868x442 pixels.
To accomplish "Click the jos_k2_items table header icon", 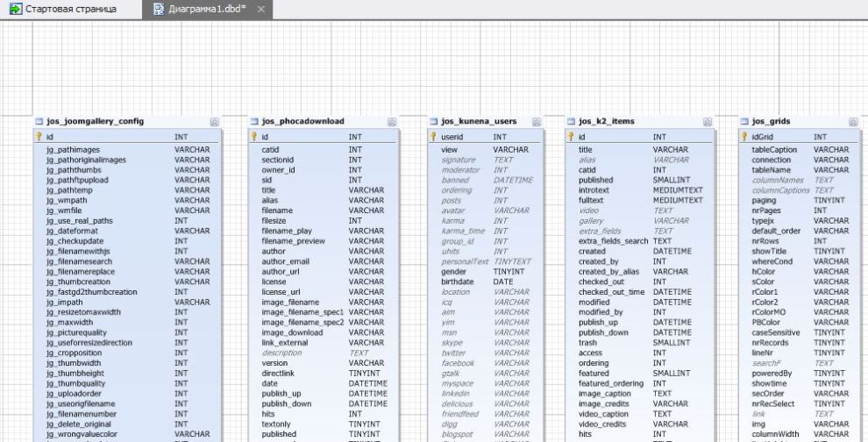I will point(571,120).
